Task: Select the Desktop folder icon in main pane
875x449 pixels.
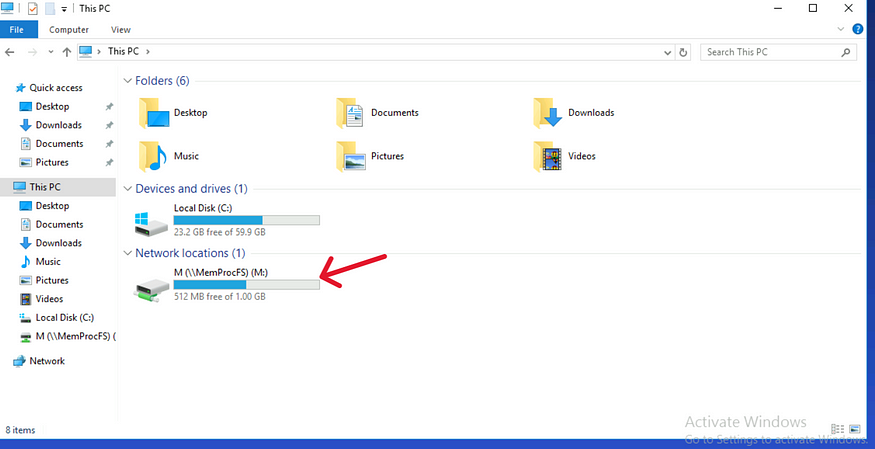Action: point(153,113)
